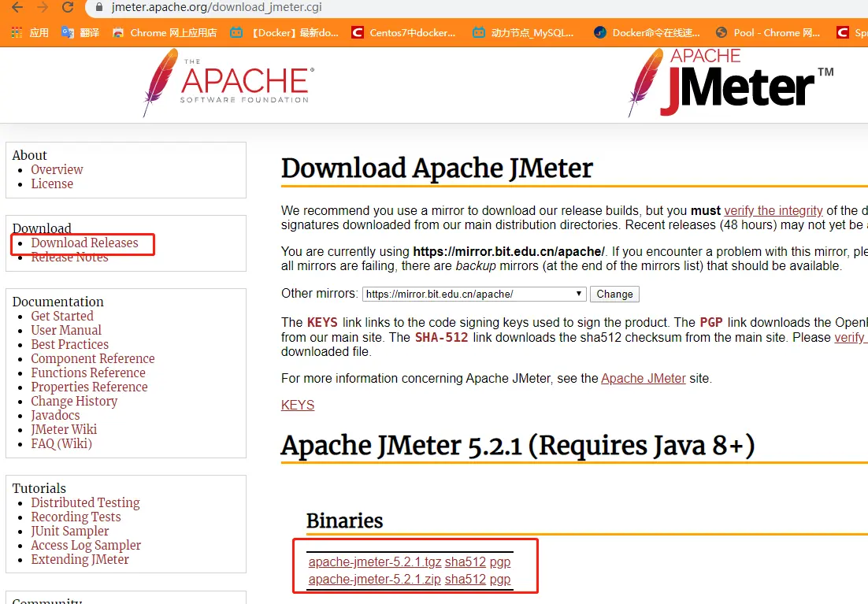Open Recording Tests tutorial

point(76,517)
